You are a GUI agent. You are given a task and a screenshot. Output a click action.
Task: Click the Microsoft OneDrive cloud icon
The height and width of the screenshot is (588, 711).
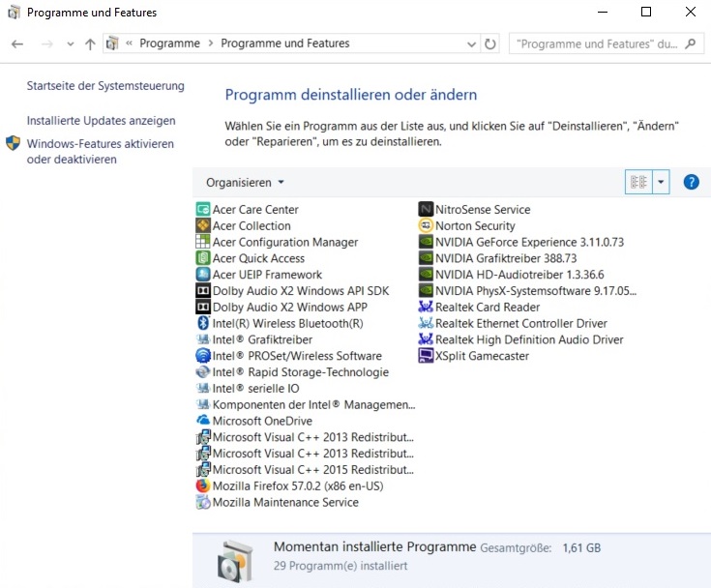[x=203, y=421]
